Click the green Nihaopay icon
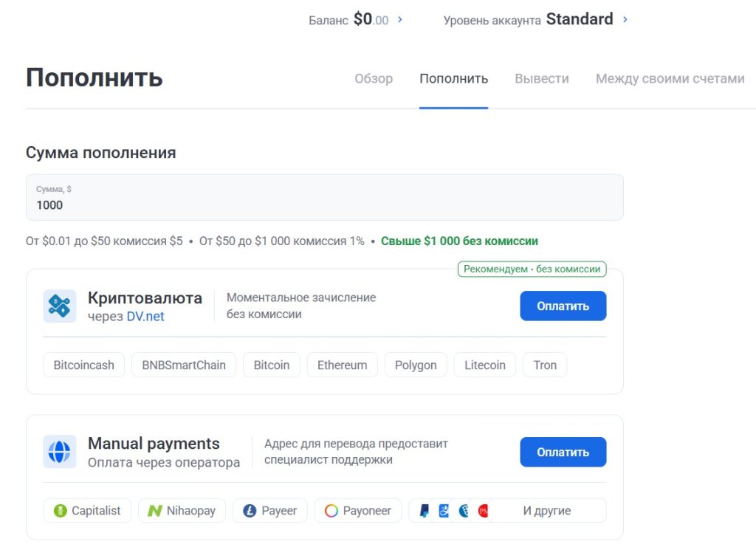This screenshot has height=550, width=756. (155, 510)
